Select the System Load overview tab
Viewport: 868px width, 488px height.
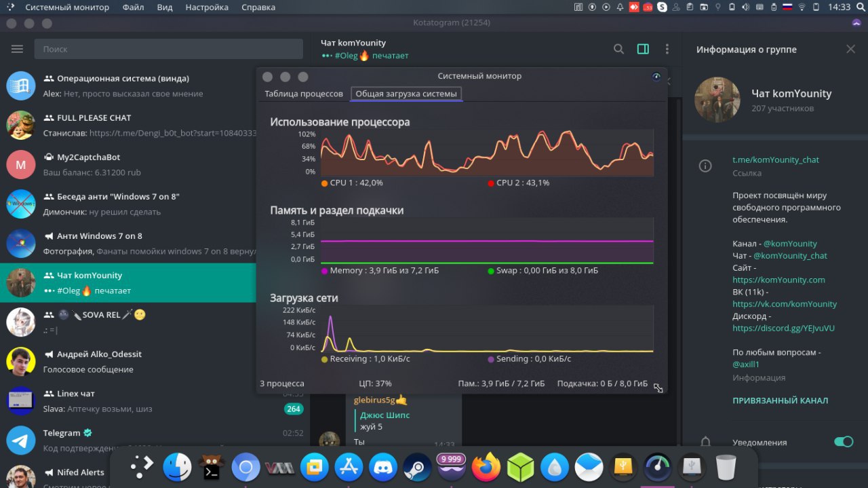pyautogui.click(x=406, y=94)
